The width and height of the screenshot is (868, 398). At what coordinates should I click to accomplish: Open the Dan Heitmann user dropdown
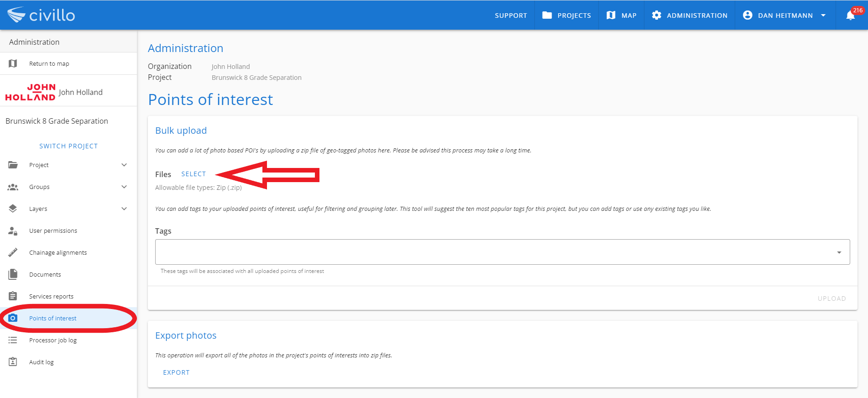click(x=784, y=16)
